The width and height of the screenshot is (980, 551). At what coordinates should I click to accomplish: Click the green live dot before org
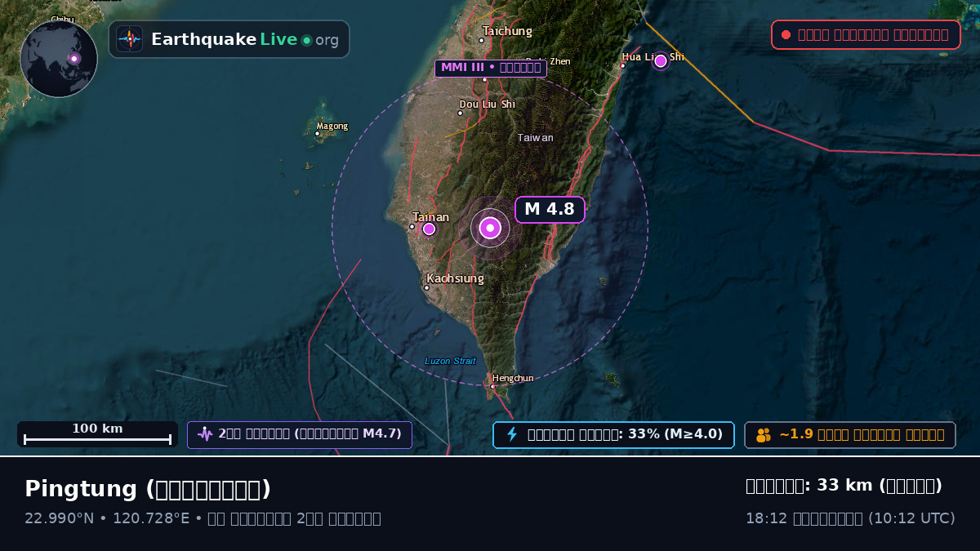pos(307,40)
